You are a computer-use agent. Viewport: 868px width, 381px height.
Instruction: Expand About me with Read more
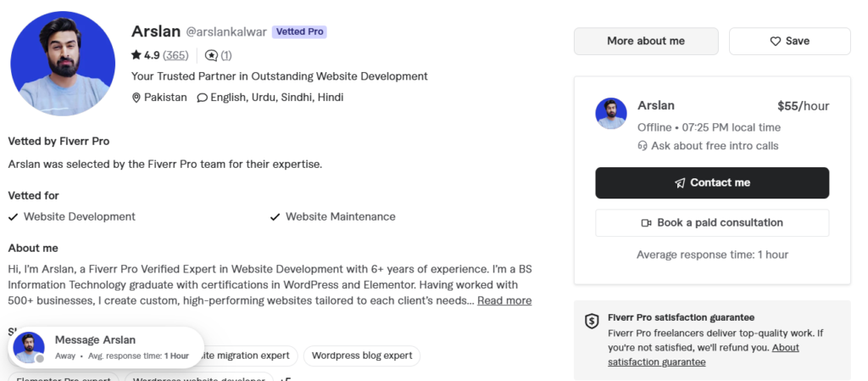[x=504, y=300]
